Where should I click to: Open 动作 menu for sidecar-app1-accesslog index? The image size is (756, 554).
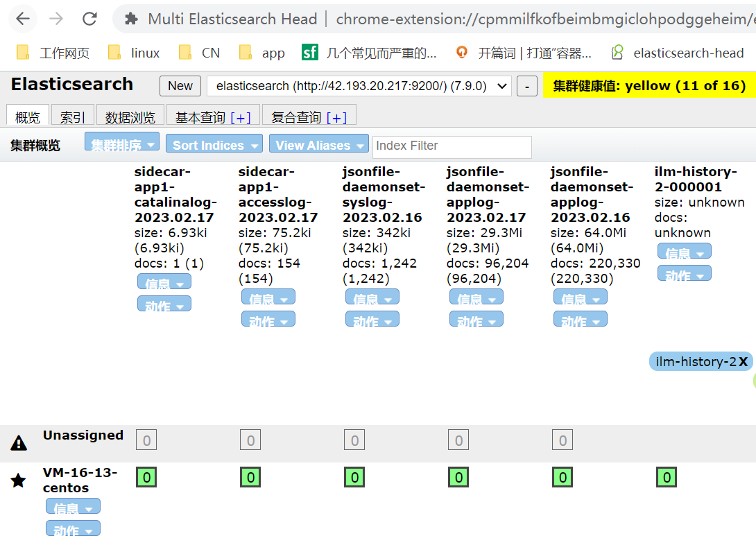268,319
